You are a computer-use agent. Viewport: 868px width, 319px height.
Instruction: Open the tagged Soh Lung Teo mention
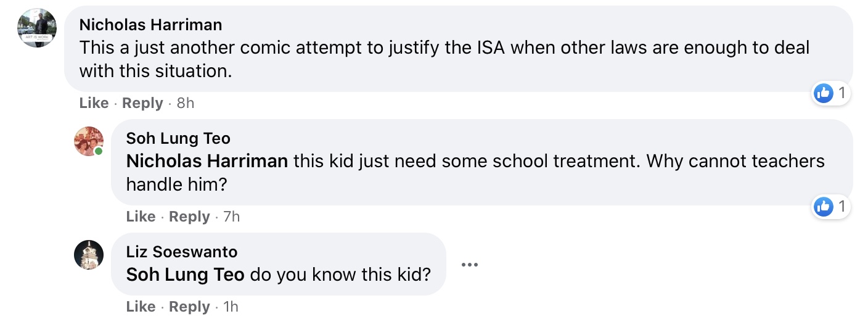185,275
